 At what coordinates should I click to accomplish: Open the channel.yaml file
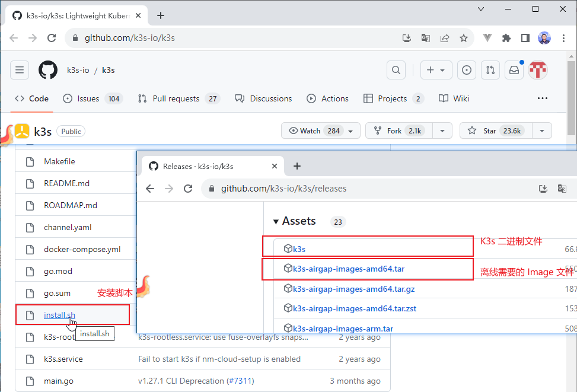tap(68, 228)
